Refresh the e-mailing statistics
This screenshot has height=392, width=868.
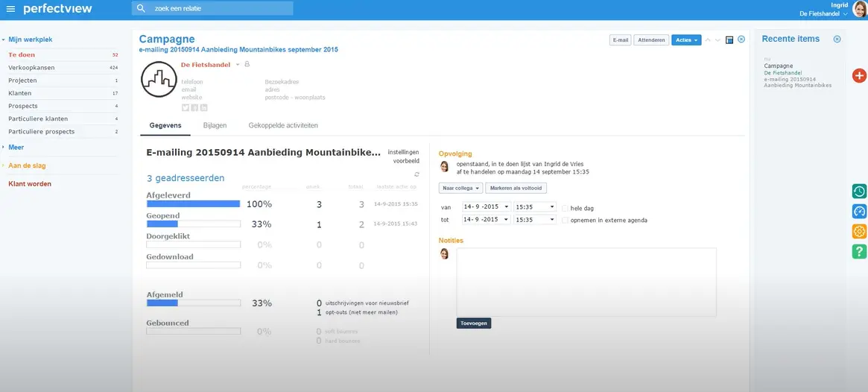[x=416, y=174]
